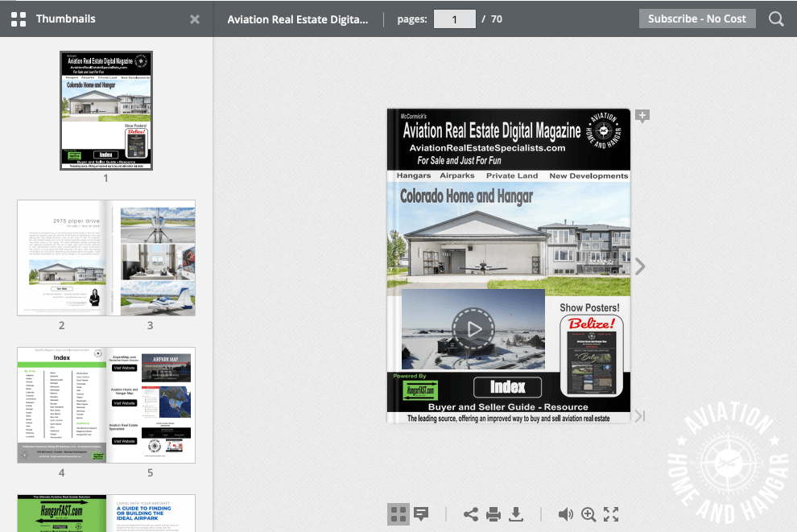Open page 3 aircraft photos thumbnail

coord(151,258)
